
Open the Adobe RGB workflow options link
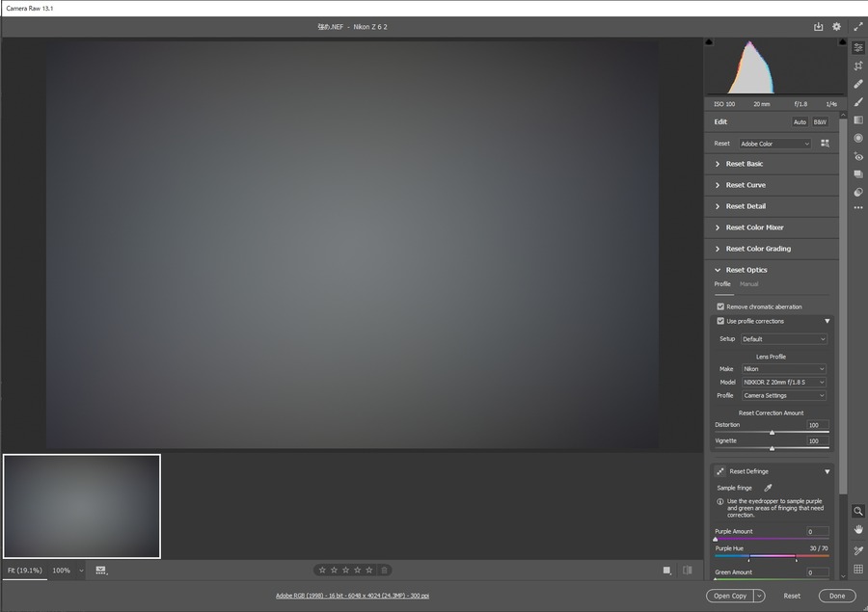352,596
